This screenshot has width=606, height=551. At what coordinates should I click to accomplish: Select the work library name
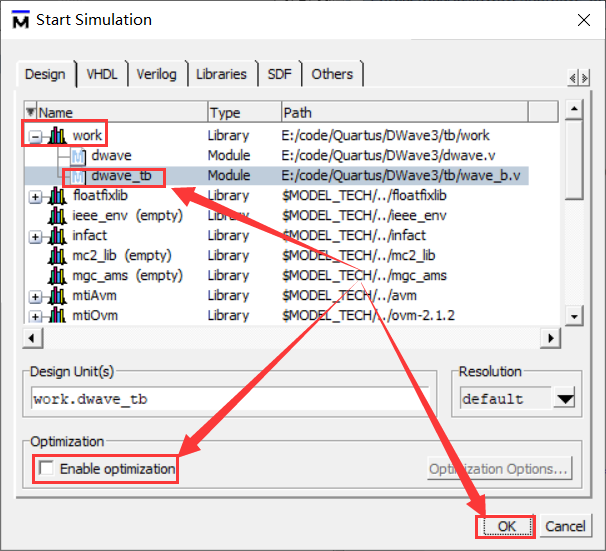pos(87,136)
